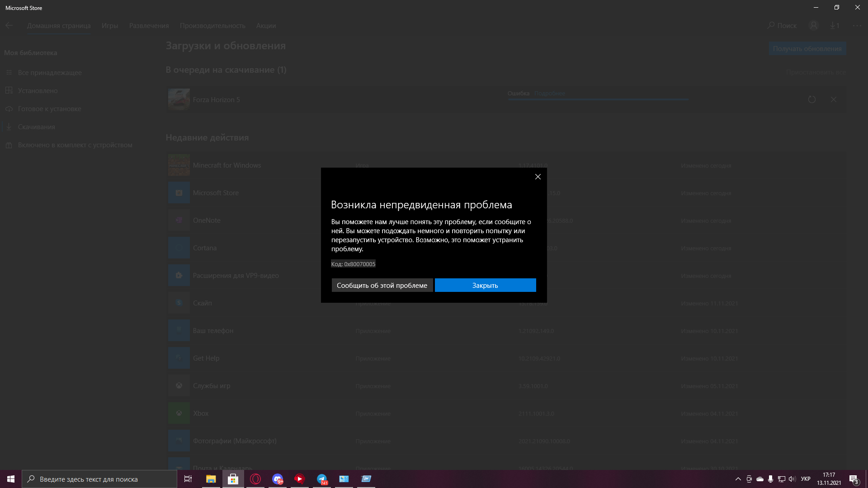Select Готовое к установке in sidebar
The height and width of the screenshot is (488, 868).
50,109
